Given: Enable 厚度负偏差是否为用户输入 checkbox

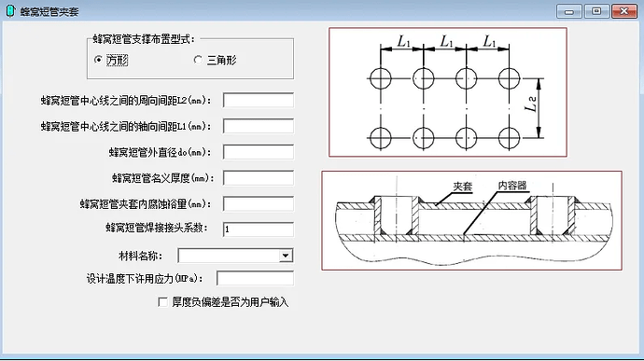Looking at the screenshot, I should [162, 302].
